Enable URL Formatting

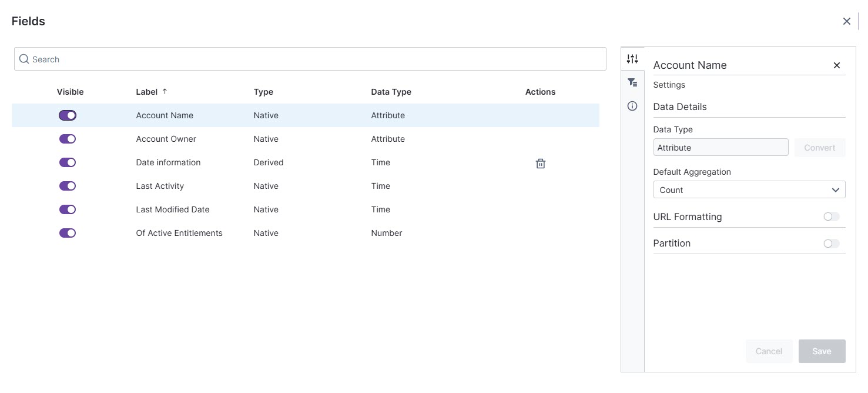coord(831,217)
